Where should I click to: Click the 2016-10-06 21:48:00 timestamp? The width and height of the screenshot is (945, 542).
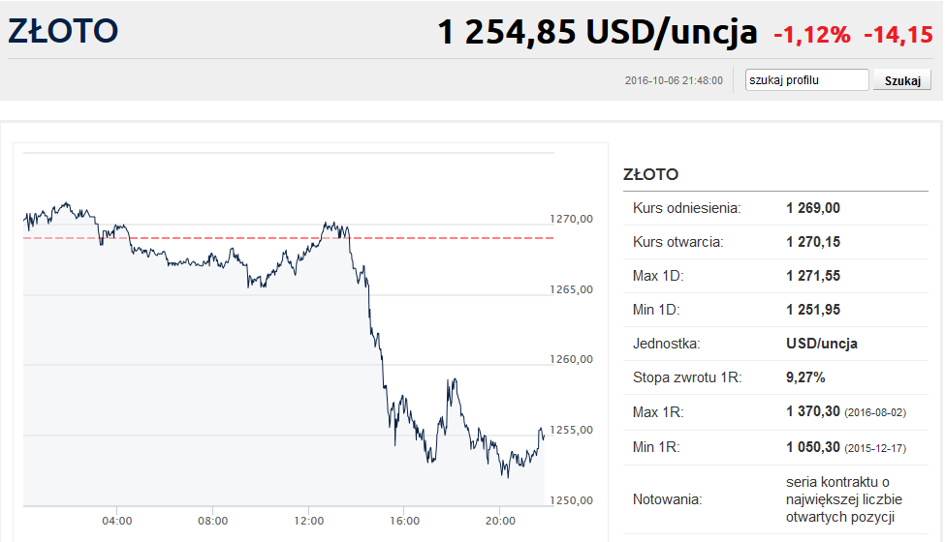674,80
